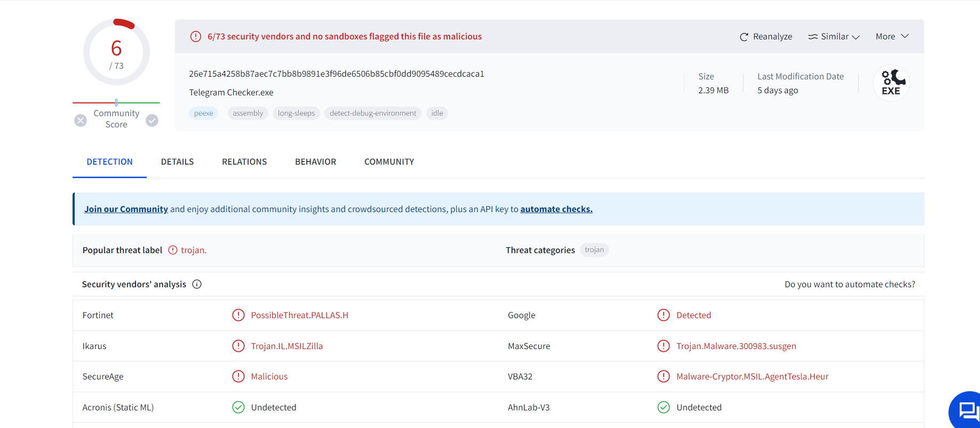Click the More menu label

click(x=885, y=37)
